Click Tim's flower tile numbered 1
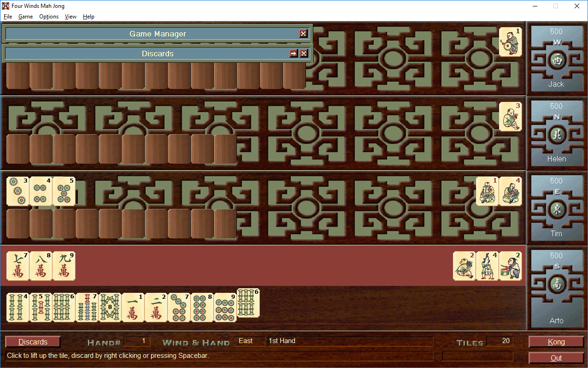 pyautogui.click(x=488, y=191)
